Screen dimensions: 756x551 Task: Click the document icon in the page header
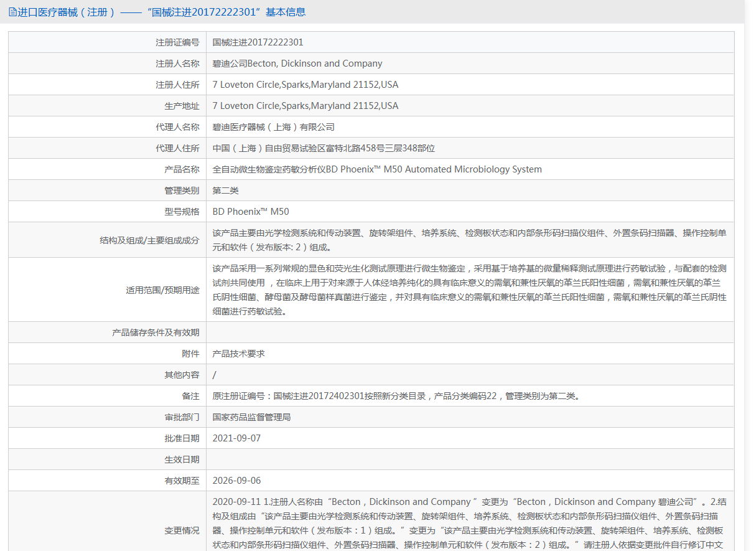12,12
